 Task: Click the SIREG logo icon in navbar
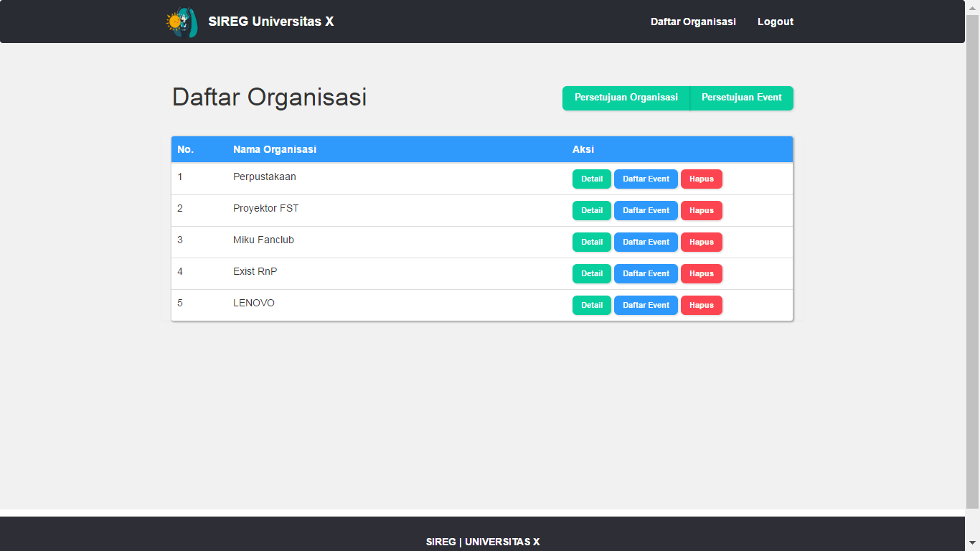pyautogui.click(x=181, y=22)
